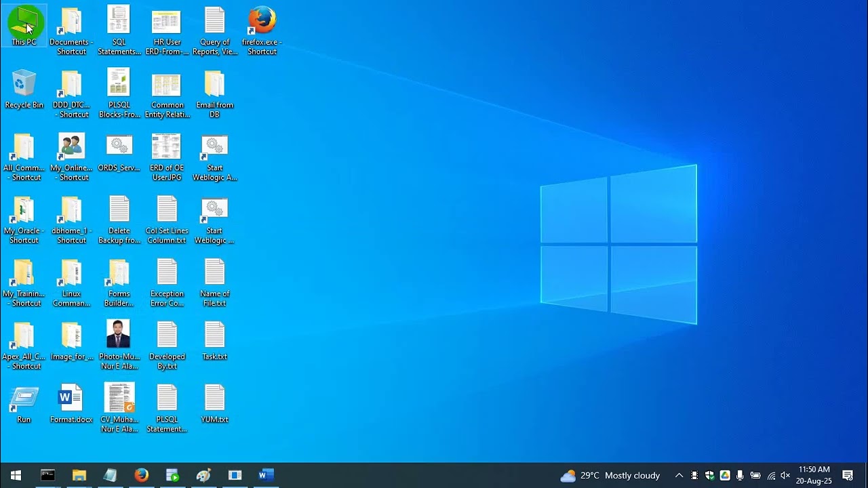Open Firefox from the taskbar
The width and height of the screenshot is (868, 488).
click(141, 475)
